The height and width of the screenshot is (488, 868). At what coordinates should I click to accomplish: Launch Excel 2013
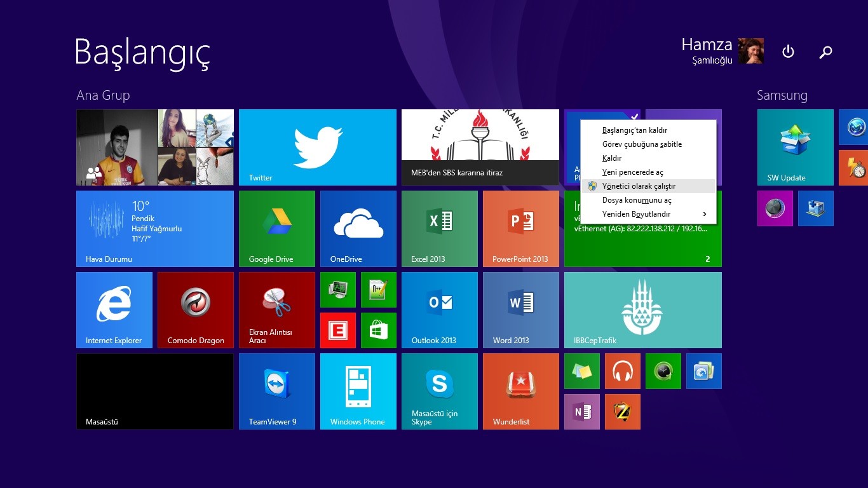click(x=439, y=229)
